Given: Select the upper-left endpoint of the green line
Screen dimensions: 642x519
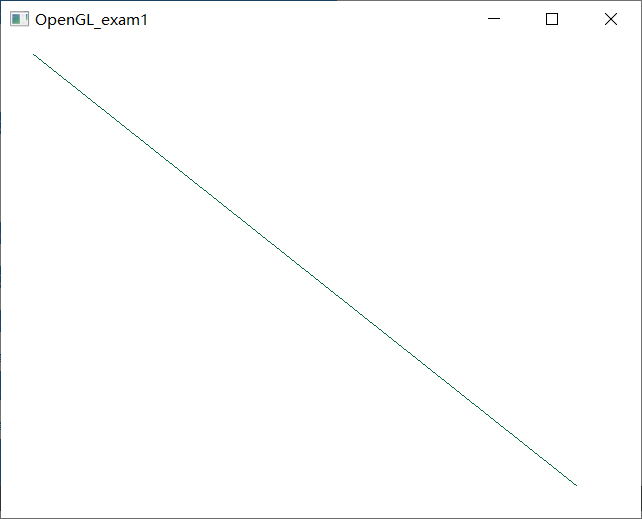Looking at the screenshot, I should click(x=34, y=54).
